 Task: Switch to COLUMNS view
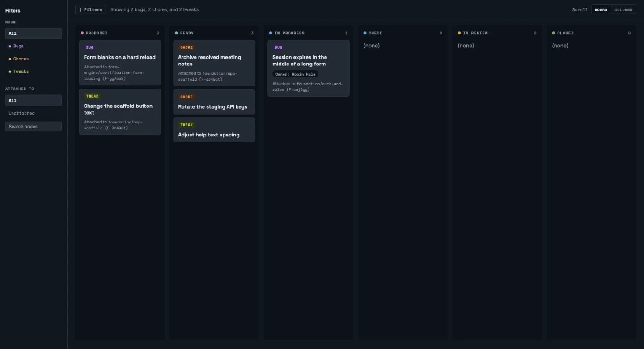[623, 9]
